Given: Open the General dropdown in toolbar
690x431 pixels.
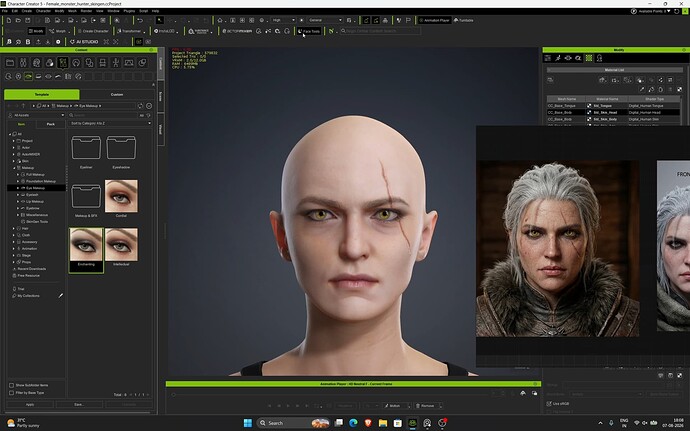Looking at the screenshot, I should click(x=325, y=20).
